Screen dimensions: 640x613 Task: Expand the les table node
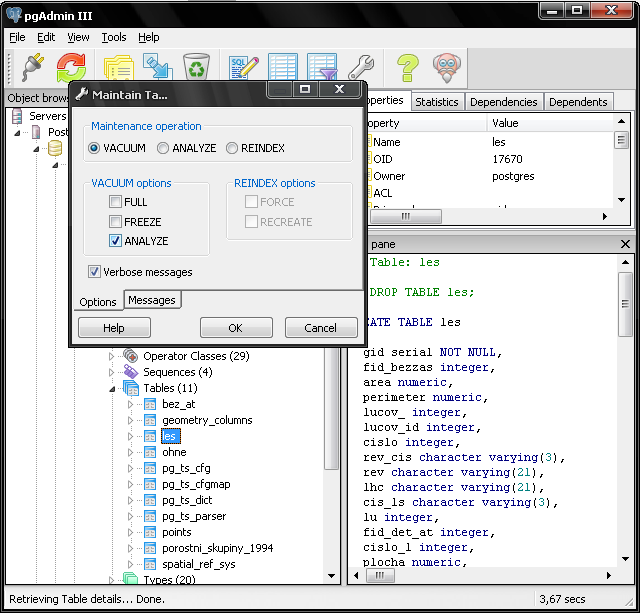(x=131, y=436)
